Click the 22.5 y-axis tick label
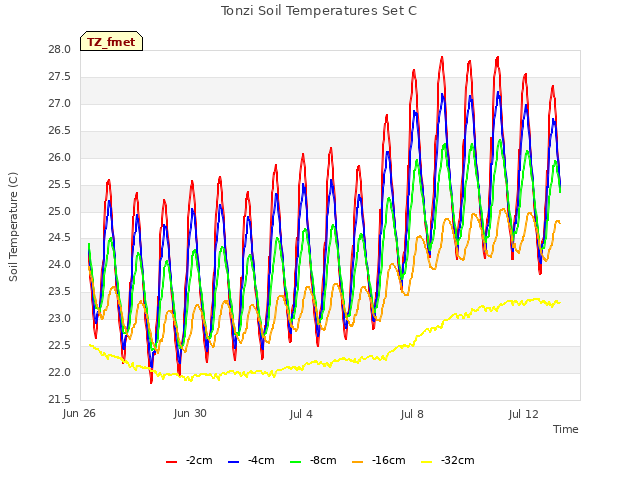The height and width of the screenshot is (480, 640). 60,346
